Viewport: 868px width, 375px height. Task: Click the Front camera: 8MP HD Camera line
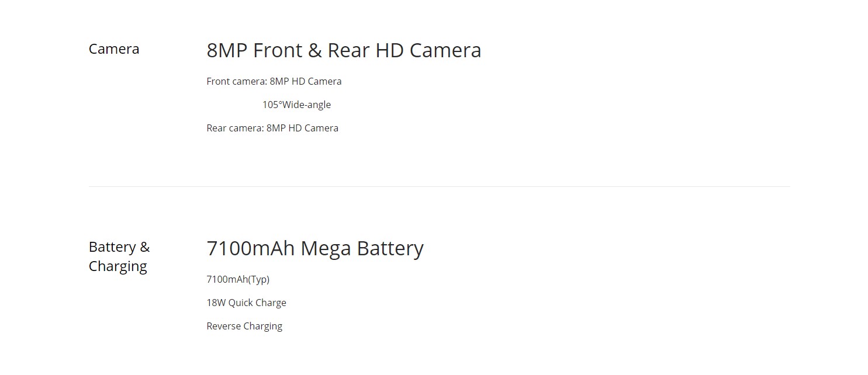pos(274,81)
